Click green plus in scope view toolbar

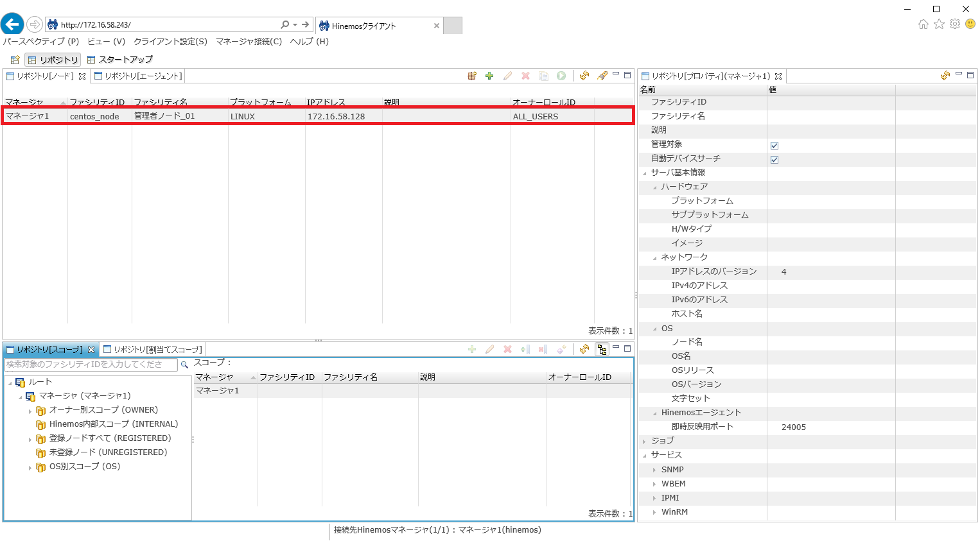(x=472, y=349)
